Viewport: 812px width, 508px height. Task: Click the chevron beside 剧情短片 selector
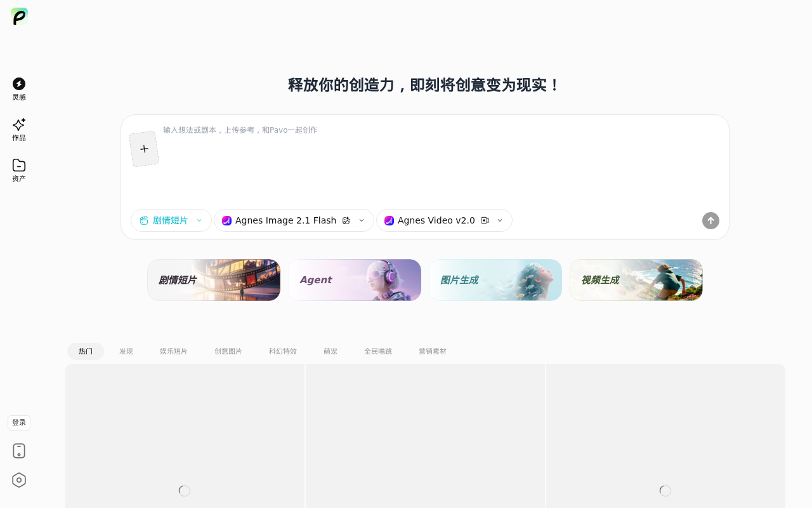click(199, 220)
